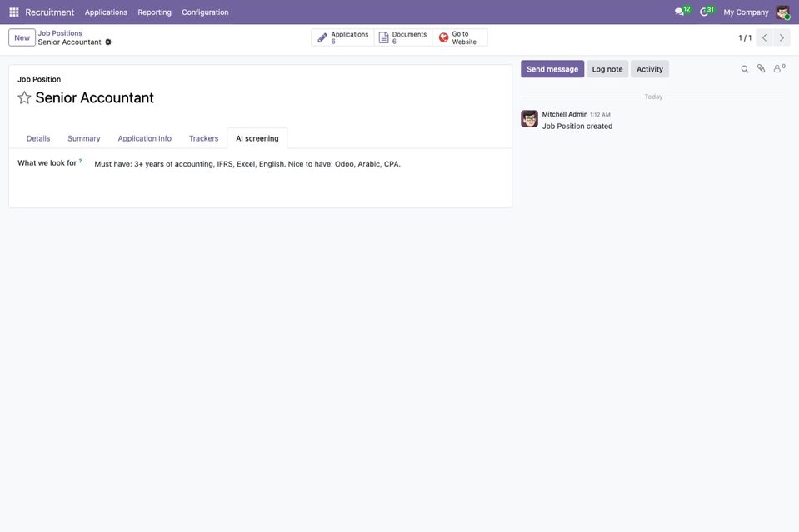Mark Senior Accountant as favorite star
The height and width of the screenshot is (532, 799).
pos(24,97)
